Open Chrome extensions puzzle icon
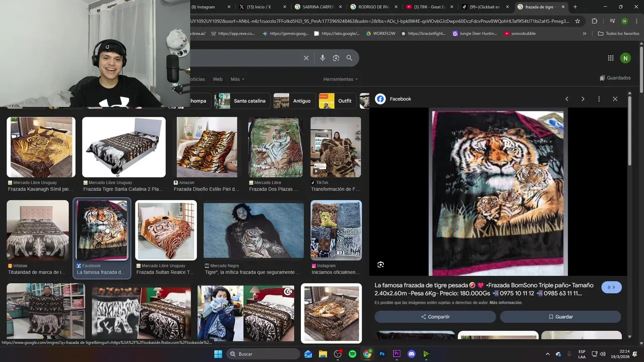This screenshot has width=644, height=362. coord(594,21)
